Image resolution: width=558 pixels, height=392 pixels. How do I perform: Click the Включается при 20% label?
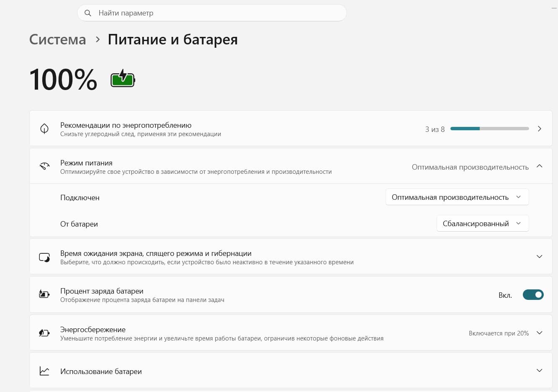point(499,333)
